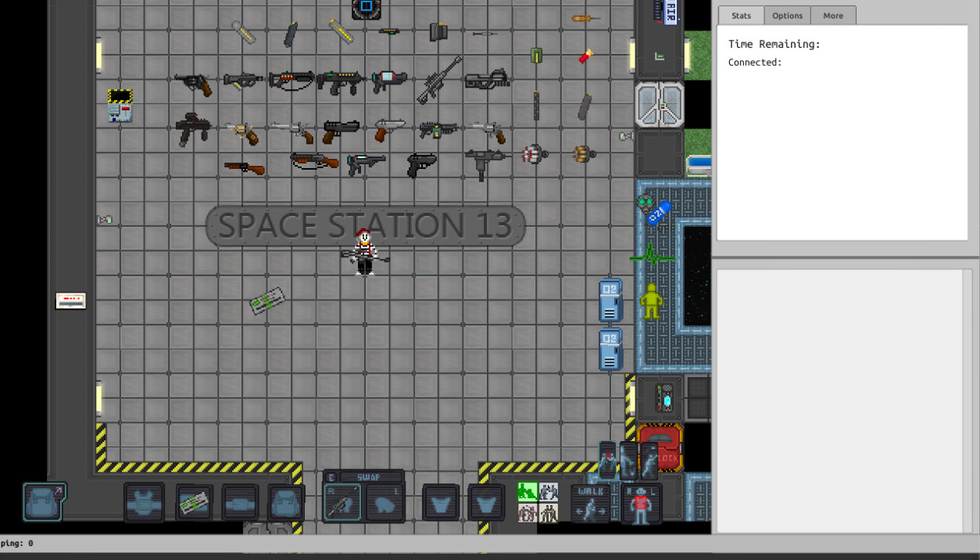Select the grab intent icon
This screenshot has height=560, width=980.
[x=528, y=514]
